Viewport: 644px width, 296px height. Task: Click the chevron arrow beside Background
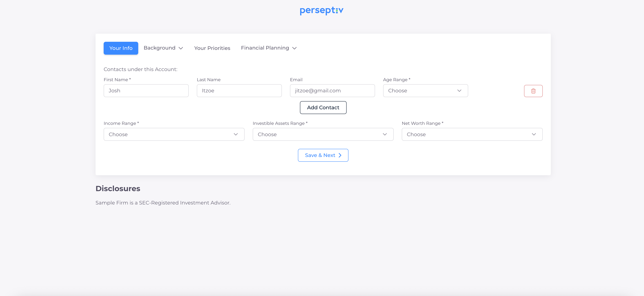(x=181, y=48)
